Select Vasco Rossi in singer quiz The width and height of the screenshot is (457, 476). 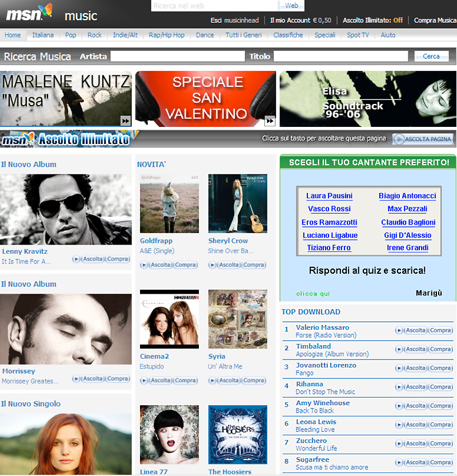330,209
